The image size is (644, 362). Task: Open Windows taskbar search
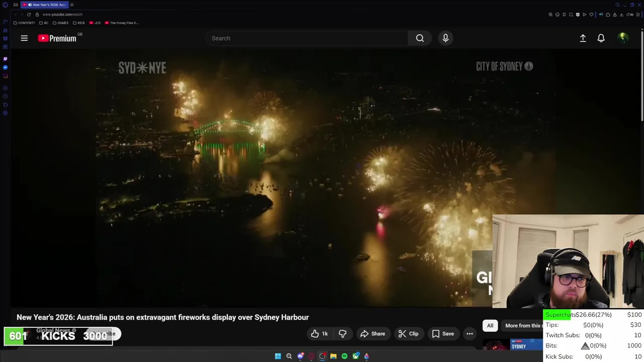tap(289, 356)
